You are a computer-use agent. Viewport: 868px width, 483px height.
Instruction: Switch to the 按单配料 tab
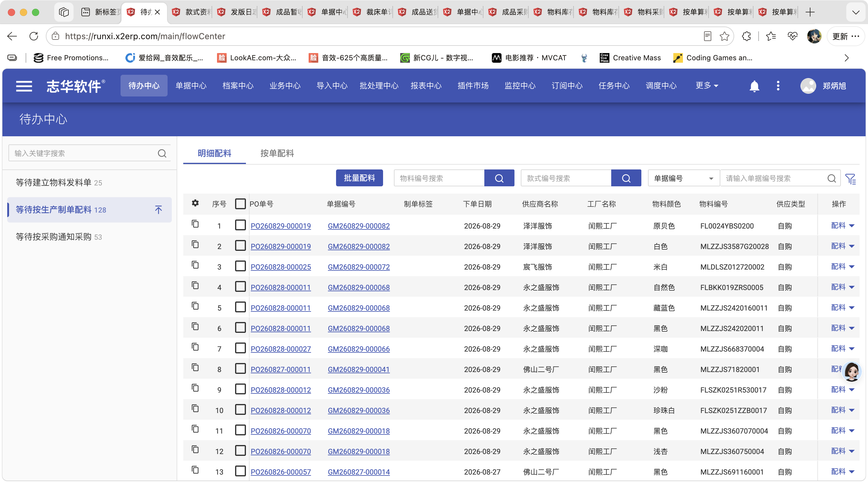(277, 154)
